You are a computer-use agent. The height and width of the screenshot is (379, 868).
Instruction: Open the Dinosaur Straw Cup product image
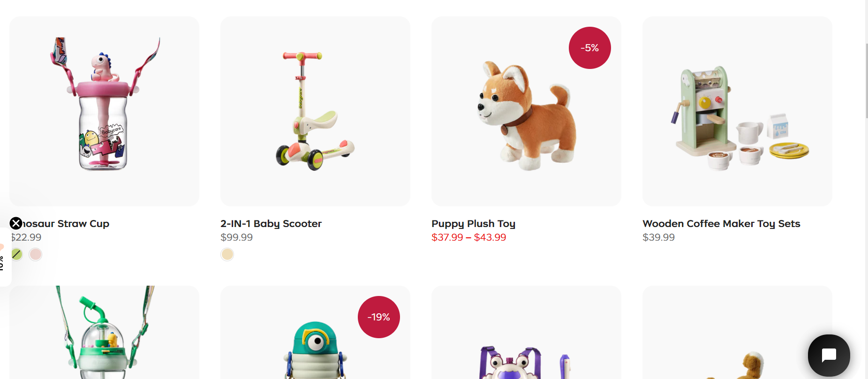[104, 111]
